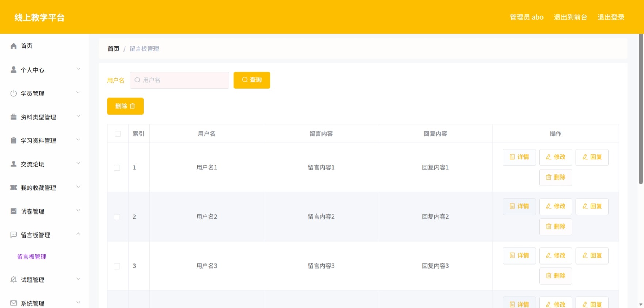Delete row 用户名3 with its 删除 button
Image resolution: width=644 pixels, height=308 pixels.
pos(556,276)
